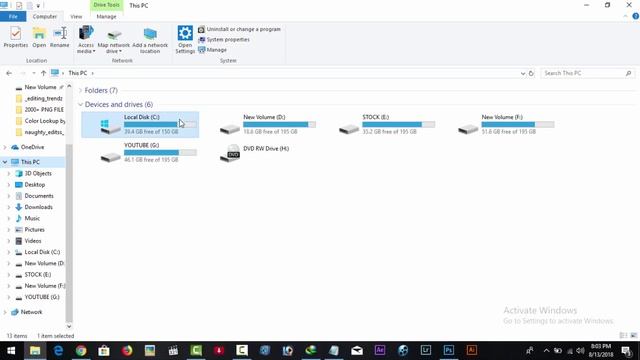The height and width of the screenshot is (360, 640).
Task: Switch to the Computer ribbon tab
Action: coord(45,16)
